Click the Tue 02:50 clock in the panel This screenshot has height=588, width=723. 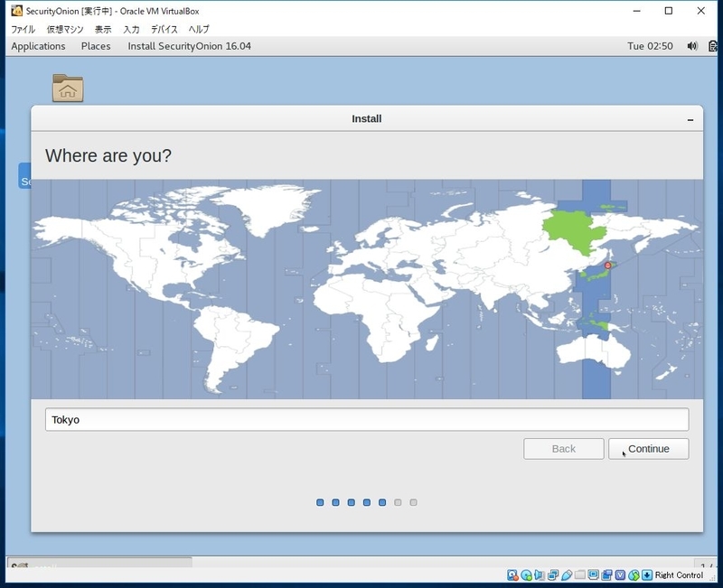pos(650,46)
